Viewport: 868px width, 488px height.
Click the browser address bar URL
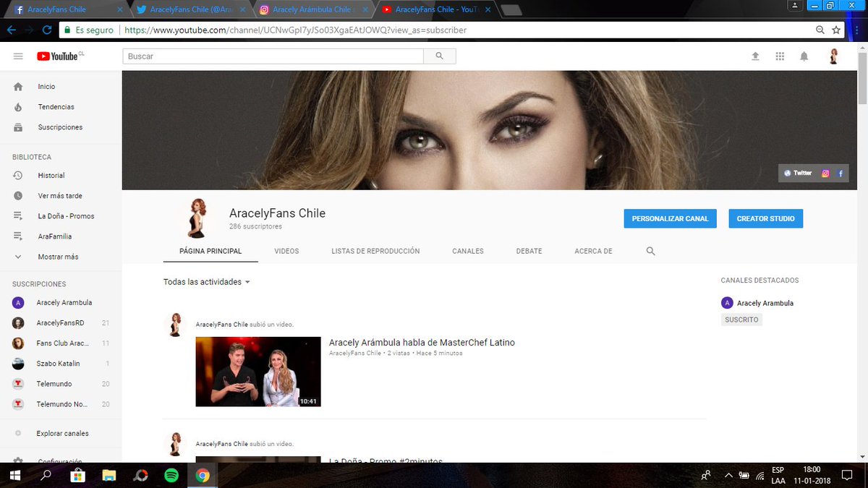coord(295,30)
